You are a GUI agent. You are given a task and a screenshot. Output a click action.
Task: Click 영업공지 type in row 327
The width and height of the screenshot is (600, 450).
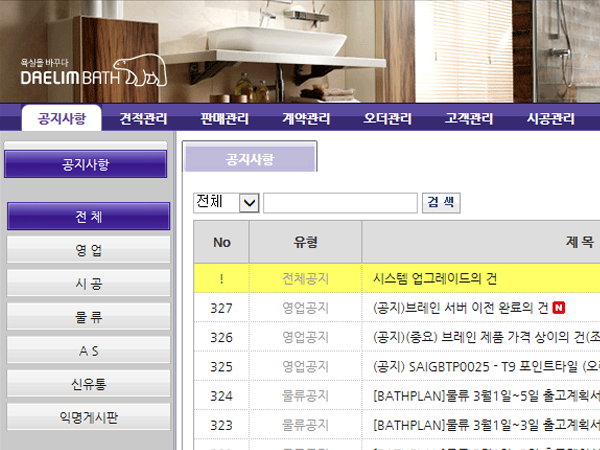pos(305,308)
